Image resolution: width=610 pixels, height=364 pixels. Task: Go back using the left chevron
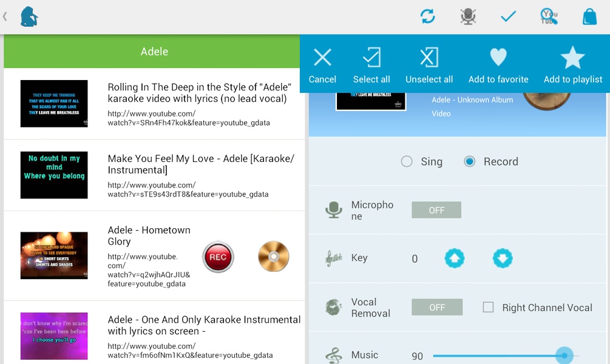tap(5, 17)
